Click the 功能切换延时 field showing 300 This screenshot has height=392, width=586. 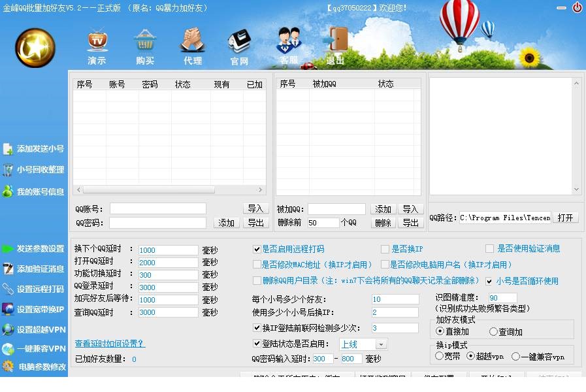point(168,275)
